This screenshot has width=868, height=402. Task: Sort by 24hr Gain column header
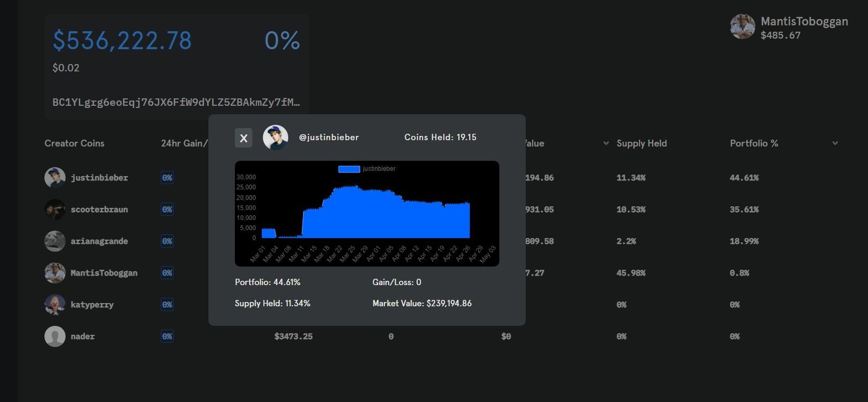184,143
